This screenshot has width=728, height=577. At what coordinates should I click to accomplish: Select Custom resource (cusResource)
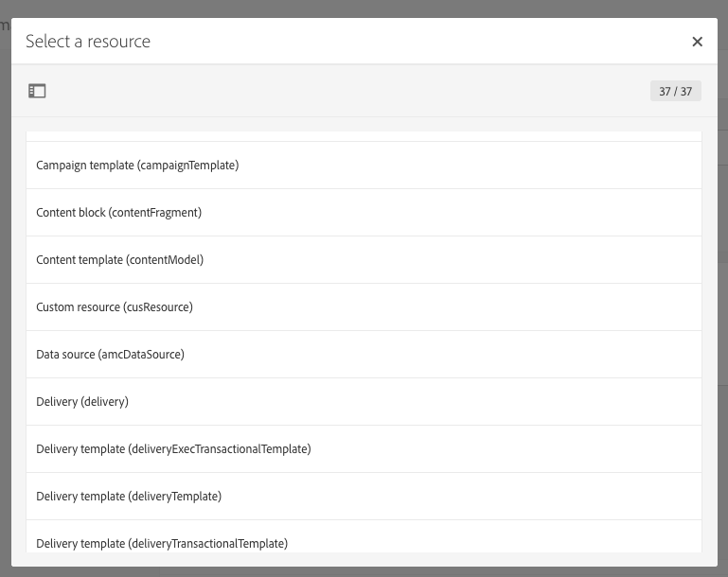pyautogui.click(x=115, y=307)
